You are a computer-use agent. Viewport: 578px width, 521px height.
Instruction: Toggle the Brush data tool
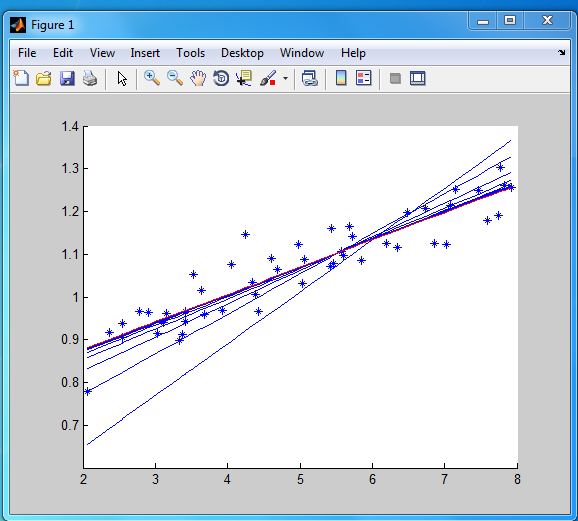click(x=268, y=78)
